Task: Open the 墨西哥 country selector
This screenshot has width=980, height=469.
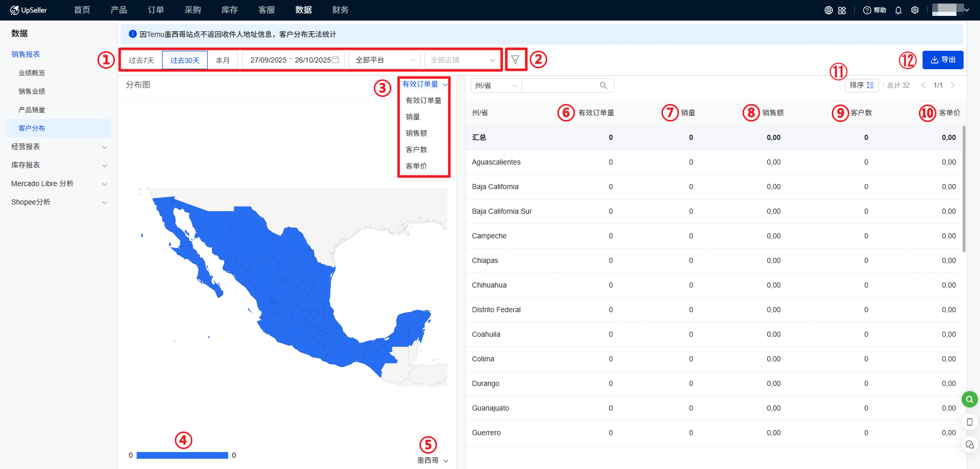Action: (x=432, y=460)
